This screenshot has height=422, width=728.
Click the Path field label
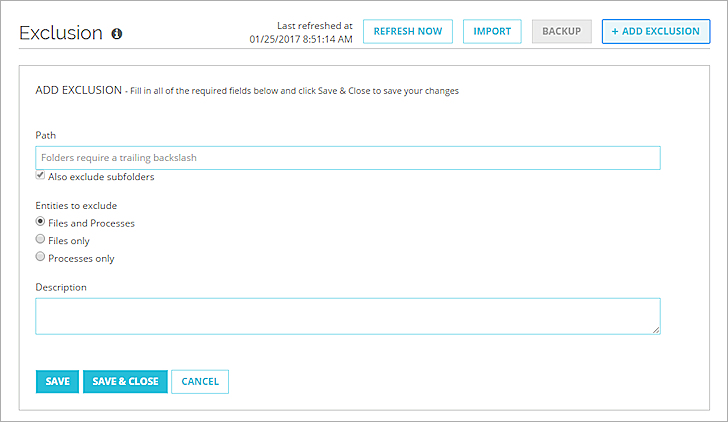[45, 134]
